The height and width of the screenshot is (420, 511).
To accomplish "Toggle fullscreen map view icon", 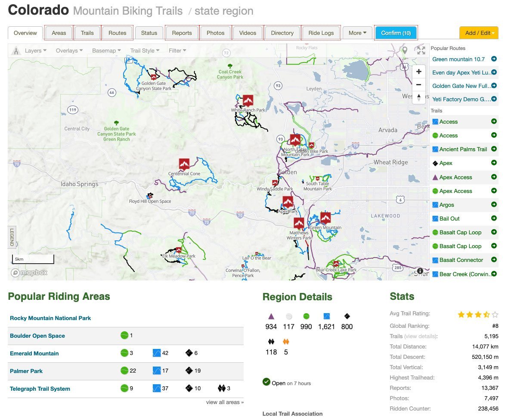I will (x=421, y=50).
